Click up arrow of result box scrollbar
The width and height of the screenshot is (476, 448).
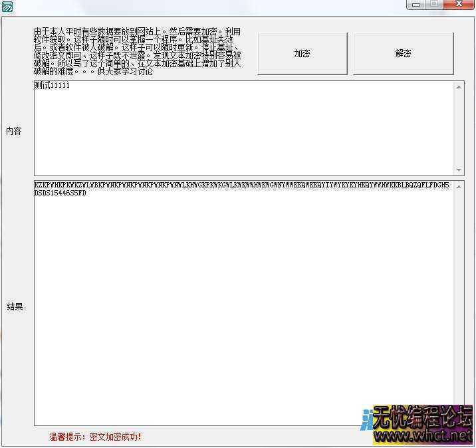[459, 185]
